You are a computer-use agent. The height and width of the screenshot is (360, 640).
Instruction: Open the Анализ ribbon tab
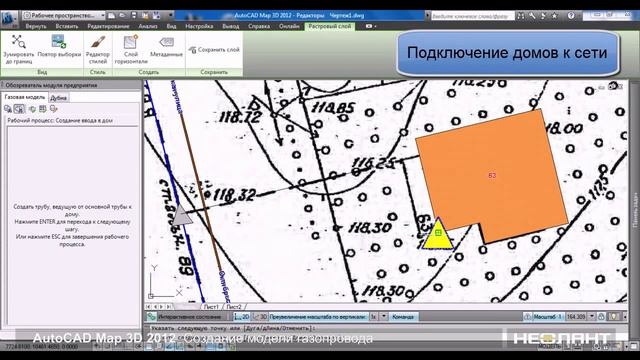point(148,26)
